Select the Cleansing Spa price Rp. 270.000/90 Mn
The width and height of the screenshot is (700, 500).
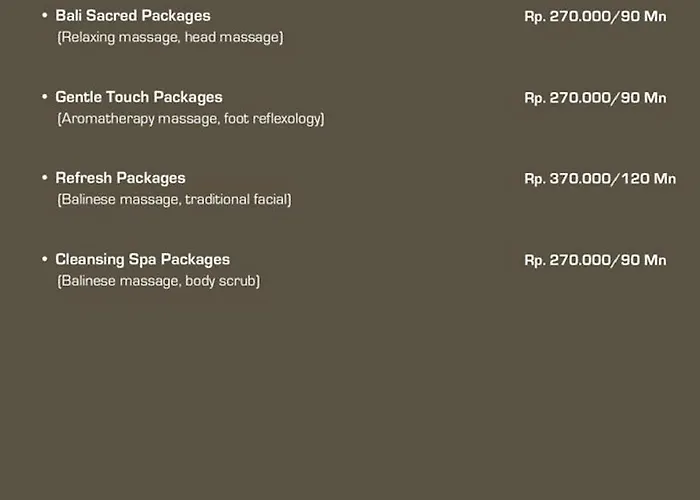595,260
